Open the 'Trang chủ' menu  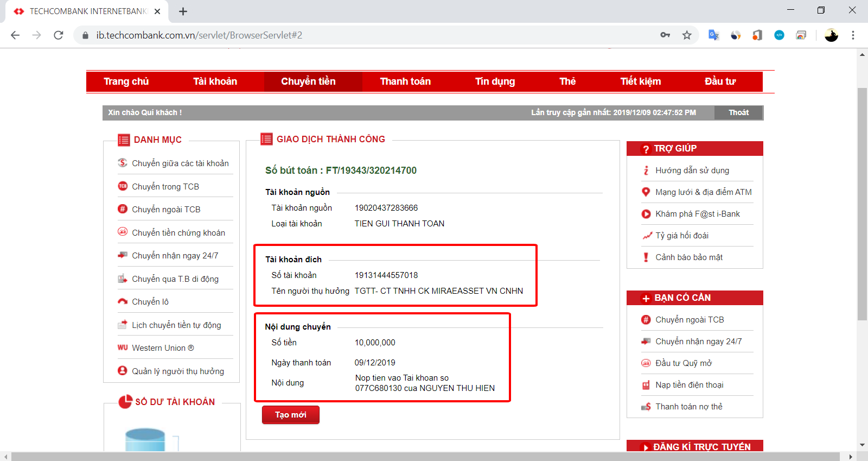click(x=126, y=81)
